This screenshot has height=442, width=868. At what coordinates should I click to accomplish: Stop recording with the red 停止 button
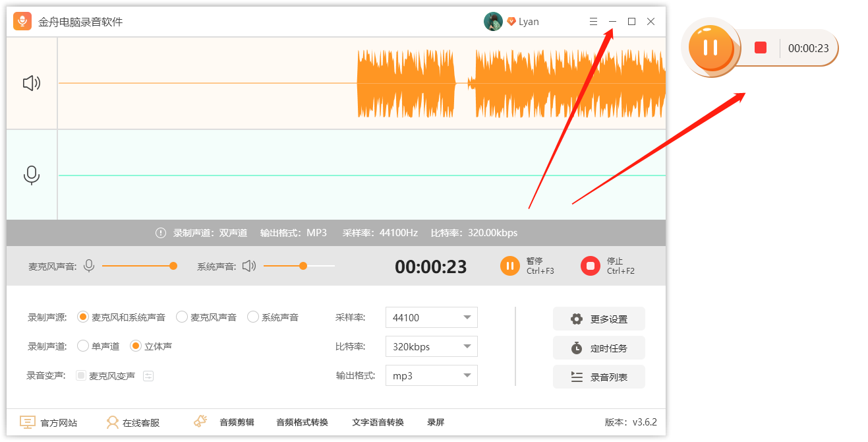590,266
